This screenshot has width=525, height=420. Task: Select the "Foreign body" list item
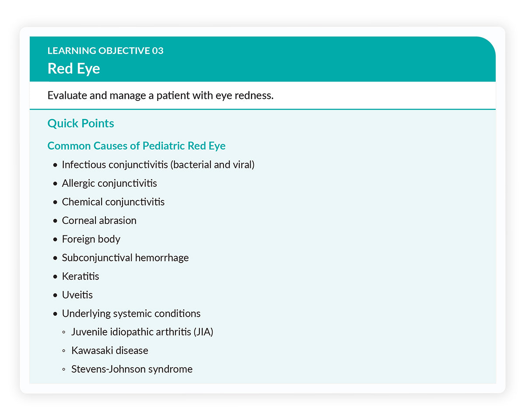pyautogui.click(x=91, y=239)
